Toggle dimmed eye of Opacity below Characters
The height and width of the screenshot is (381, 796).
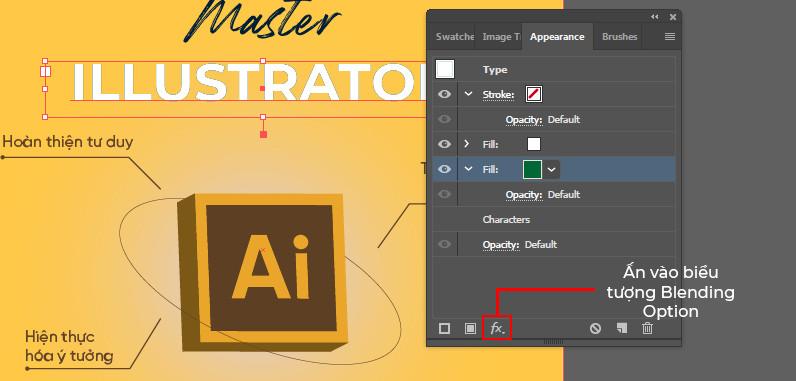click(x=444, y=245)
